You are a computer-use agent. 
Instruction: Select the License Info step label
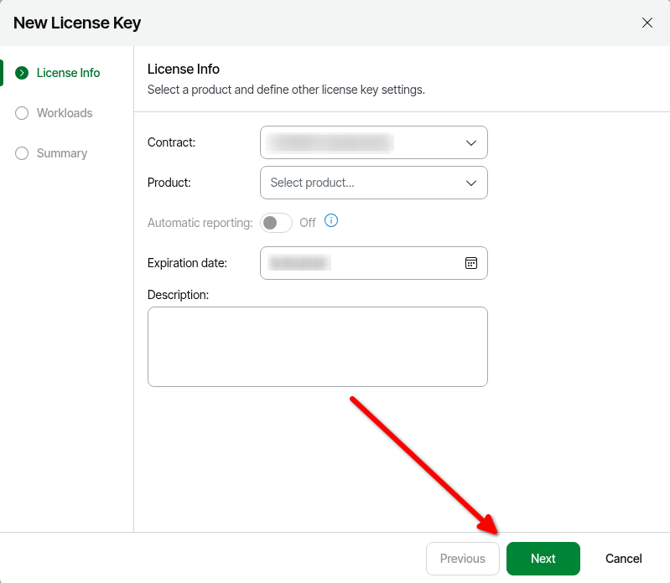[68, 73]
